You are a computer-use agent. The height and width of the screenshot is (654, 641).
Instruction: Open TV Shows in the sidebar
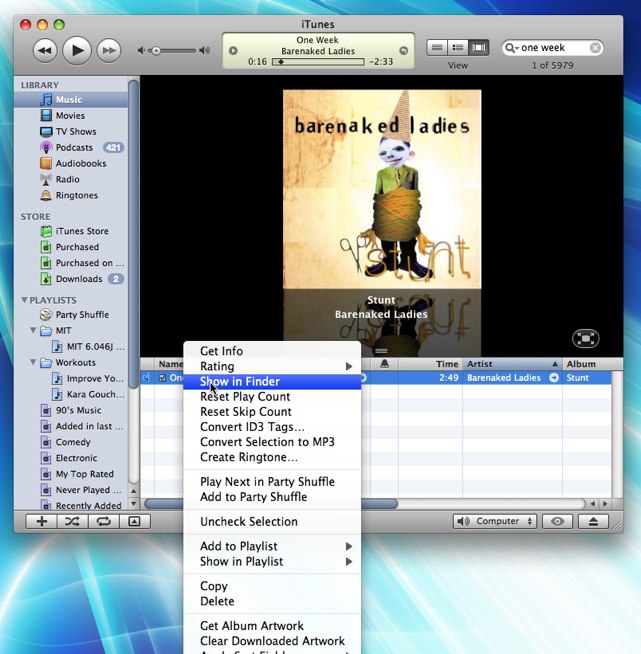[71, 132]
